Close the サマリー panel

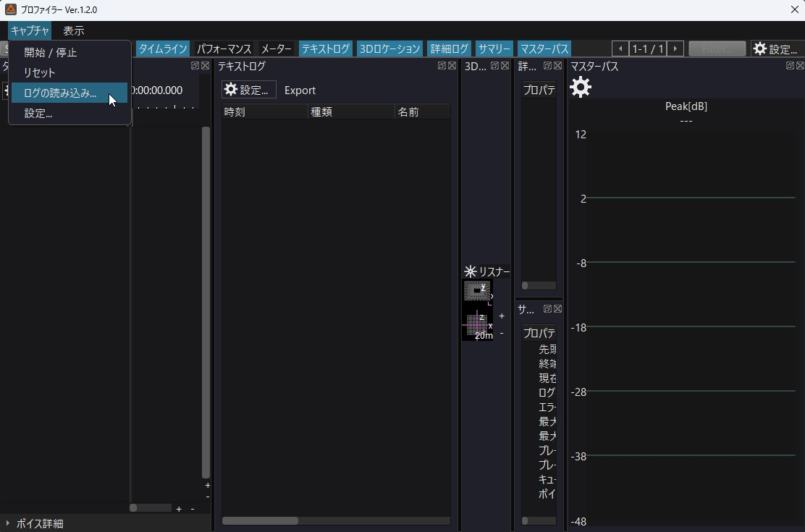(x=558, y=308)
